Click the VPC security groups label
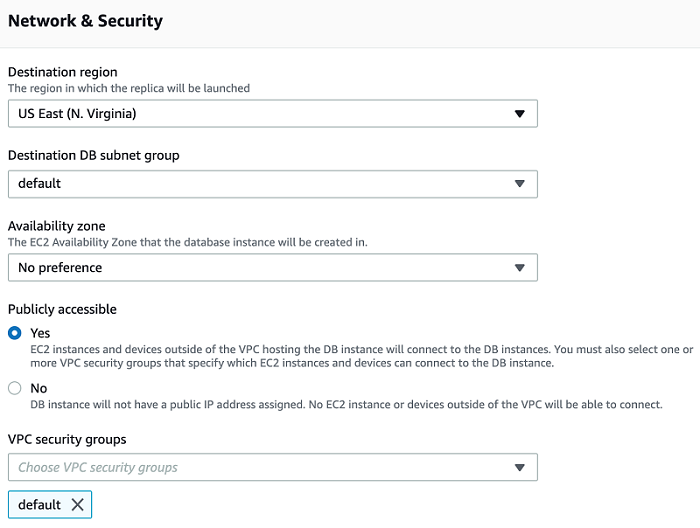Viewport: 700px width, 528px height. [x=67, y=439]
